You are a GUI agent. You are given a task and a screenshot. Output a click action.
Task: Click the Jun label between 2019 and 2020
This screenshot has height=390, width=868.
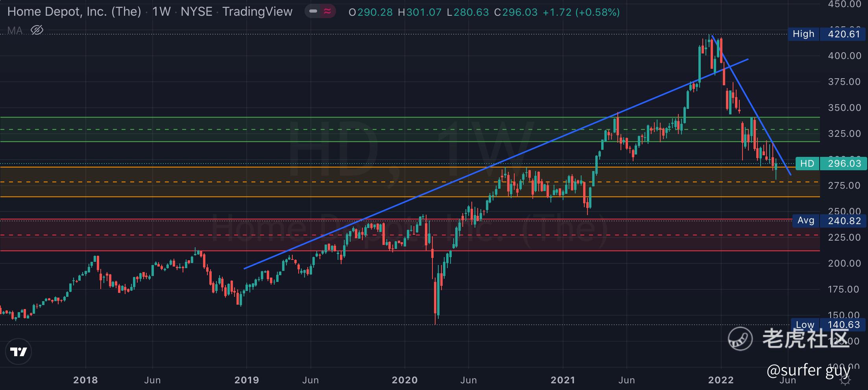pos(310,380)
